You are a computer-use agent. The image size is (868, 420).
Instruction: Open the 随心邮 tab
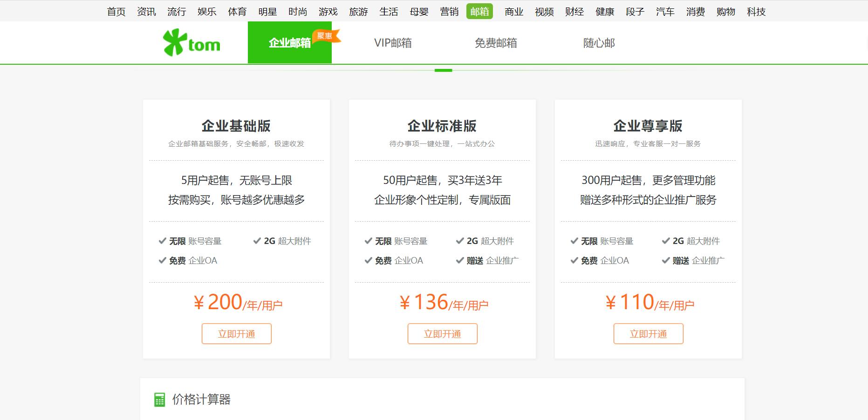click(599, 42)
